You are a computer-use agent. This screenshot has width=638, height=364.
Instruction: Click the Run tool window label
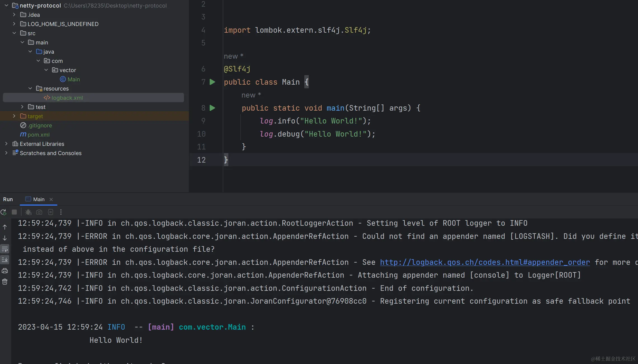pos(8,199)
